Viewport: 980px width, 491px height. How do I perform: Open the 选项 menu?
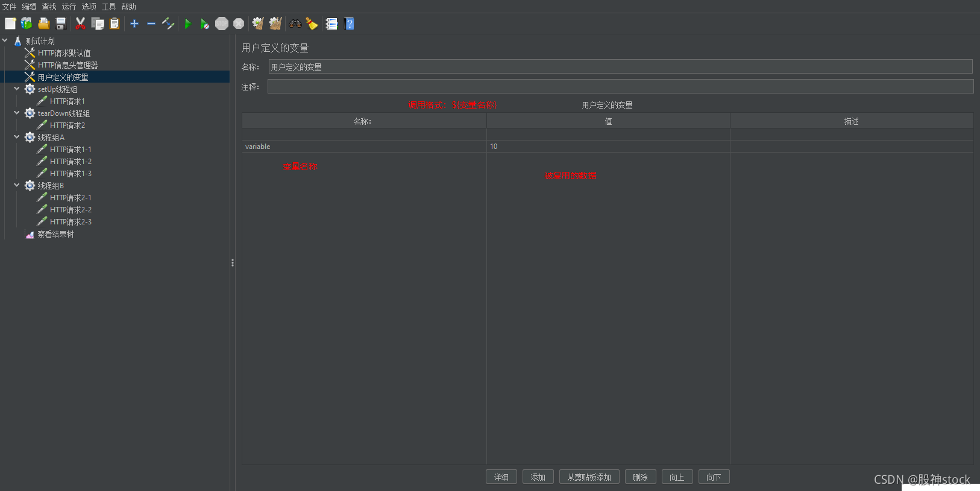coord(89,7)
